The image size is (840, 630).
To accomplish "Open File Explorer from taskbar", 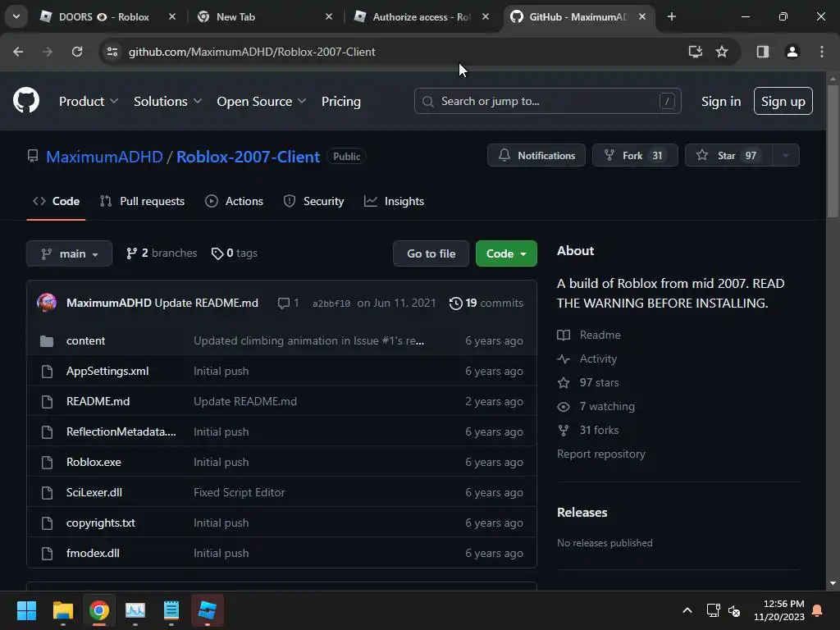I will 62,609.
